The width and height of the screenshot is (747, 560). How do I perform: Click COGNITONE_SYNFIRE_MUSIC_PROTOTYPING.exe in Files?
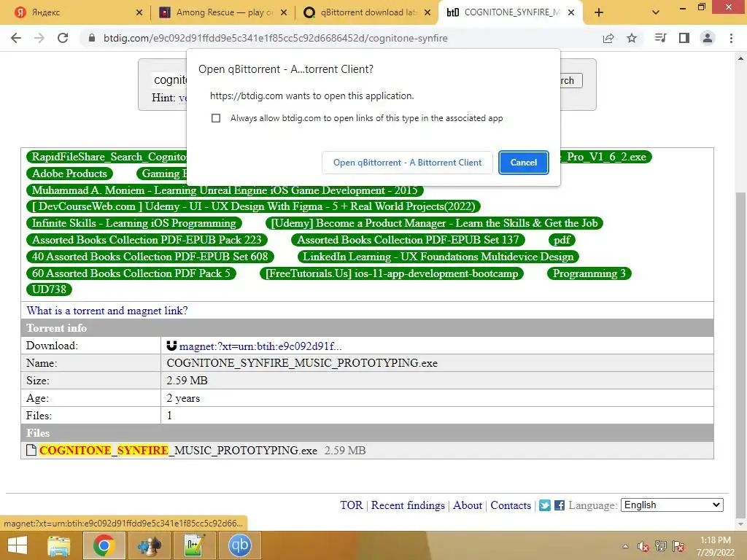pyautogui.click(x=178, y=450)
